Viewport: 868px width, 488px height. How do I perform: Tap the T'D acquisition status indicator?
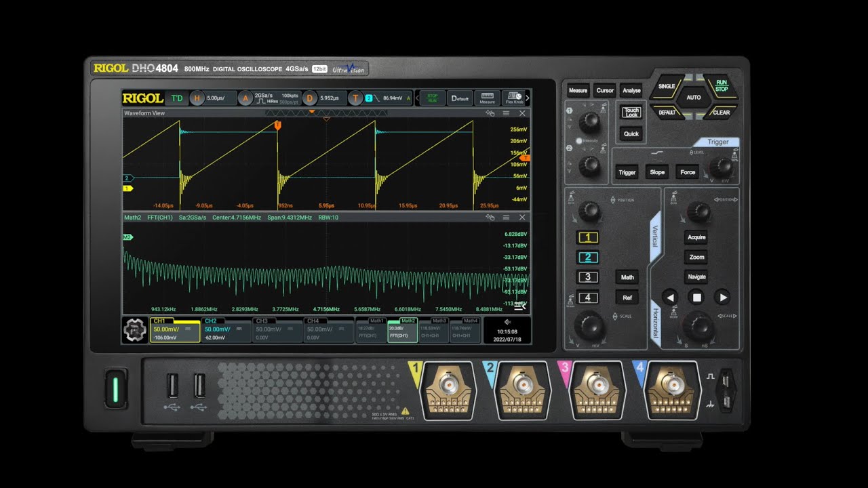coord(177,98)
